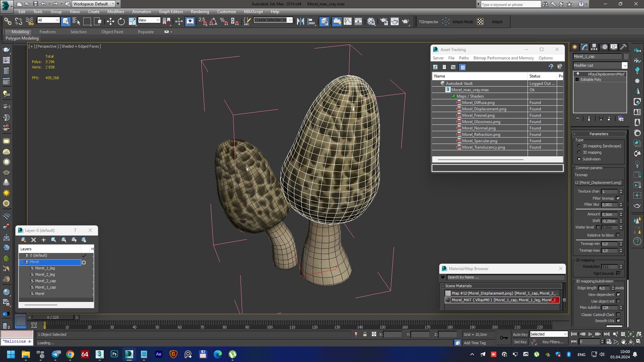The image size is (644, 362).
Task: Toggle View-dependent checkbox
Action: (x=618, y=295)
